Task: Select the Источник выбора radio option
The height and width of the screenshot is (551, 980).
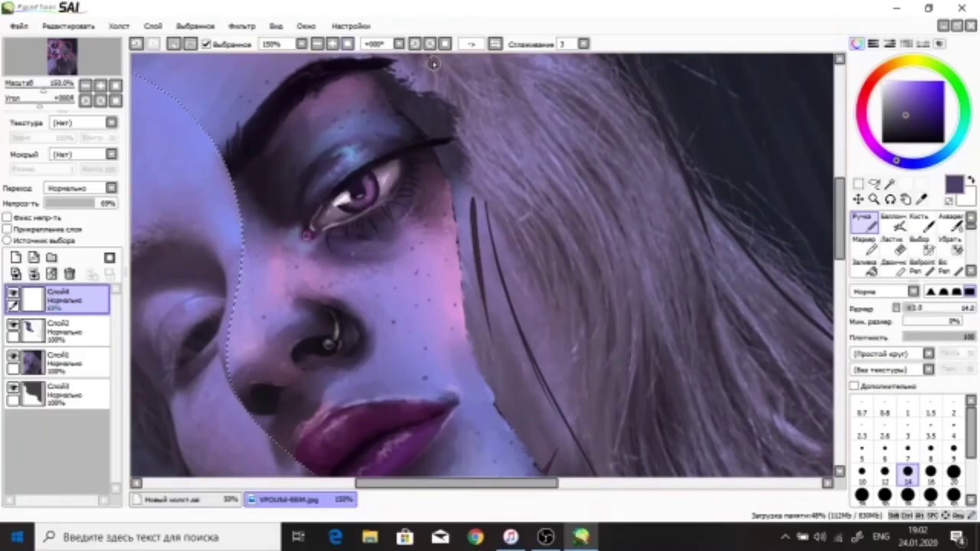Action: click(8, 240)
